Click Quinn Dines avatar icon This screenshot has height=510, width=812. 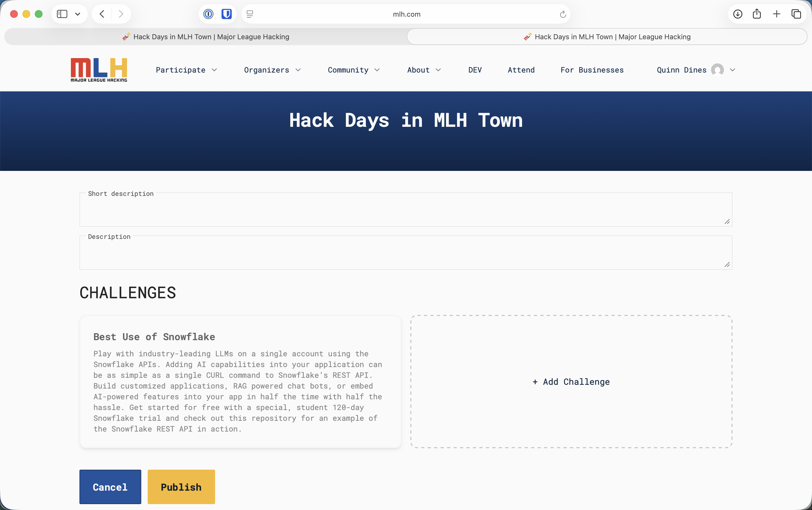point(717,70)
